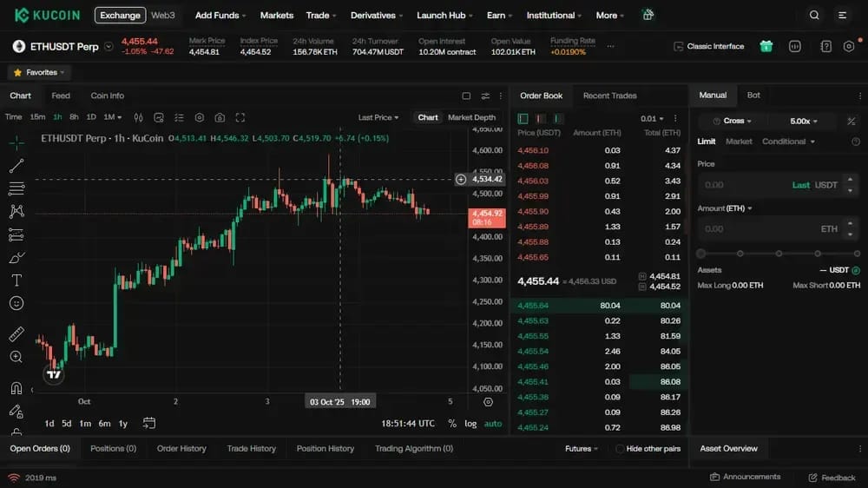
Task: Set chart range to 6m
Action: [105, 423]
